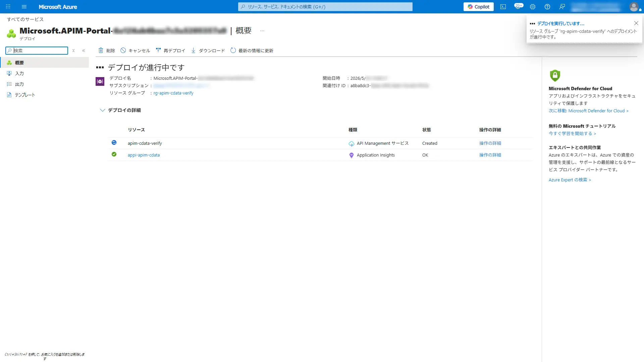Open the more options ellipsis next to 概要 title
644x362 pixels.
262,31
